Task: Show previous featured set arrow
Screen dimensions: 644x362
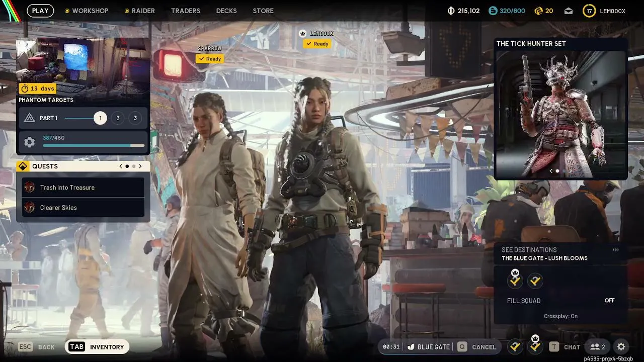Action: [551, 171]
